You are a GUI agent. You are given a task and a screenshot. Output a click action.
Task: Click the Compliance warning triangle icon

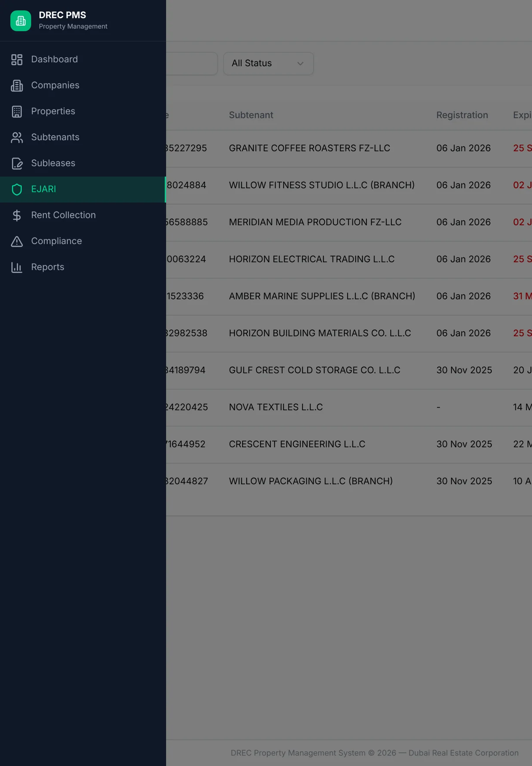pyautogui.click(x=17, y=241)
